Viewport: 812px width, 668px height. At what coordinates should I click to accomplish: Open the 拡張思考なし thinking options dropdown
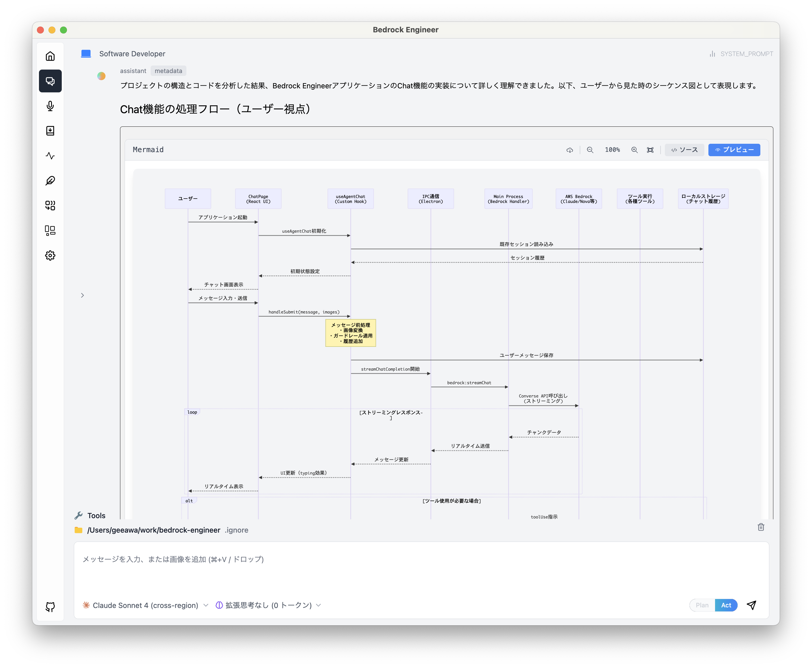coord(268,605)
